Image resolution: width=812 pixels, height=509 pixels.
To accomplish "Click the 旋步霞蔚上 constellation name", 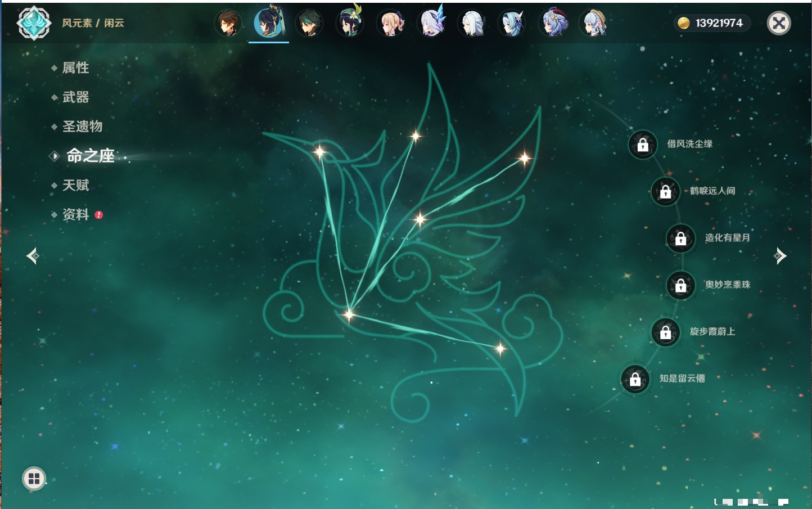I will click(712, 331).
